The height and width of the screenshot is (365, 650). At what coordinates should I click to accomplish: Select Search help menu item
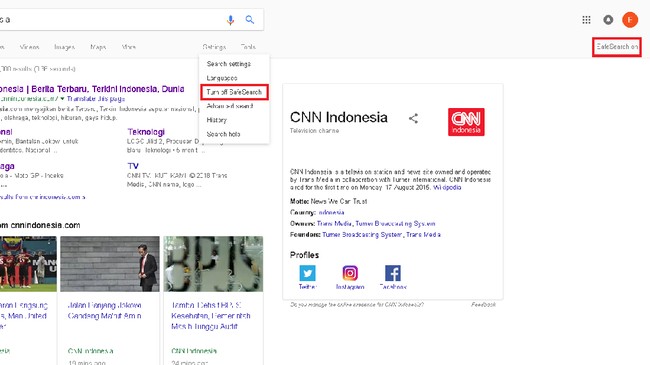coord(234,134)
